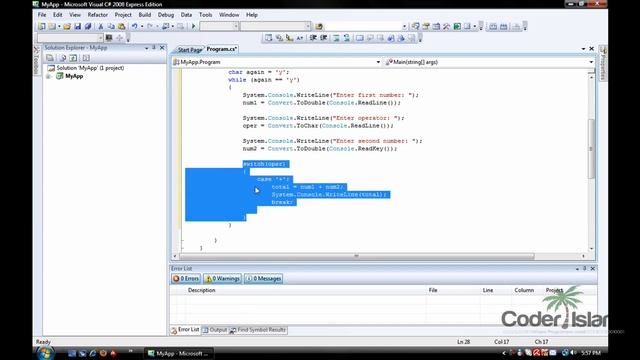The width and height of the screenshot is (640, 360).
Task: Click the Find in Files icon
Action: (x=319, y=27)
